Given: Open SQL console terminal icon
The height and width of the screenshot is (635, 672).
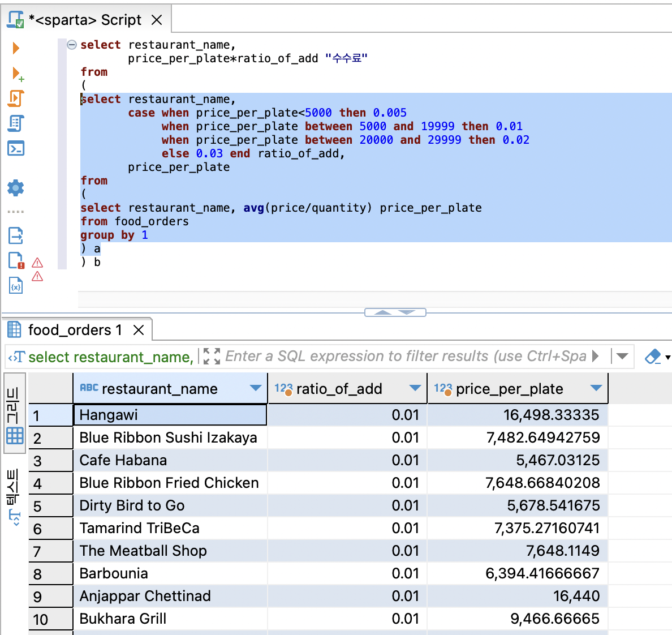Looking at the screenshot, I should coord(16,148).
